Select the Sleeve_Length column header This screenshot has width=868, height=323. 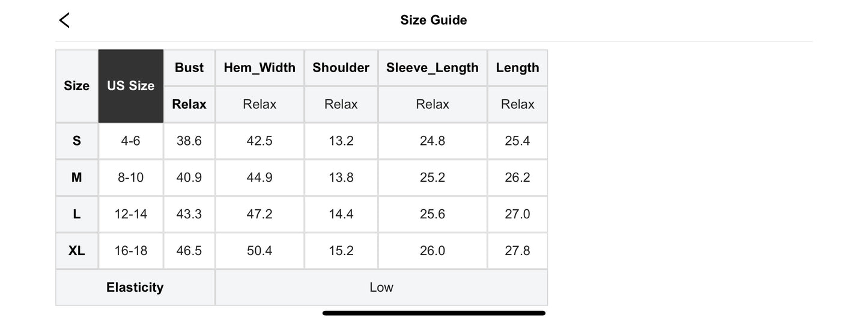(x=432, y=68)
